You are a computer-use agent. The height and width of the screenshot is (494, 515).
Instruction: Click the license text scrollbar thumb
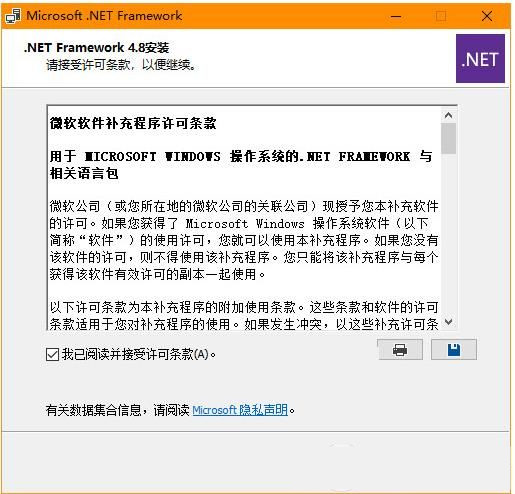tap(449, 138)
